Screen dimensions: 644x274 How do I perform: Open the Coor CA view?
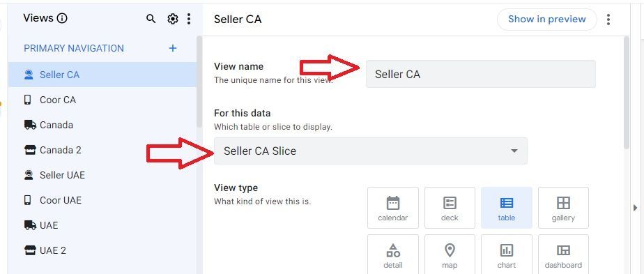[102, 100]
